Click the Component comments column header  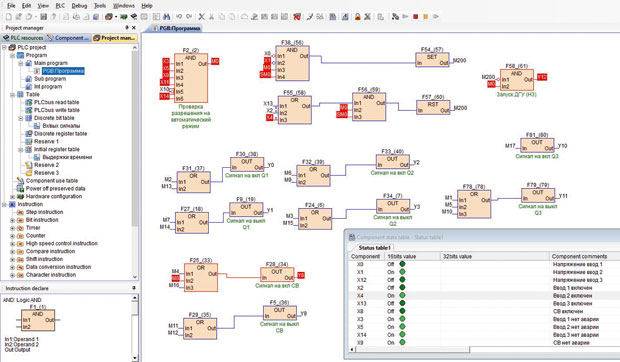tap(584, 256)
